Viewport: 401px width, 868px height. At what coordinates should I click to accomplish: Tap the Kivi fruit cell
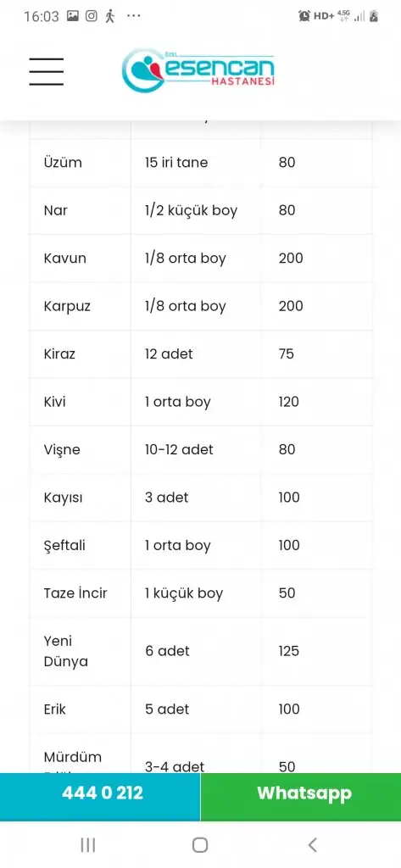[x=81, y=402]
